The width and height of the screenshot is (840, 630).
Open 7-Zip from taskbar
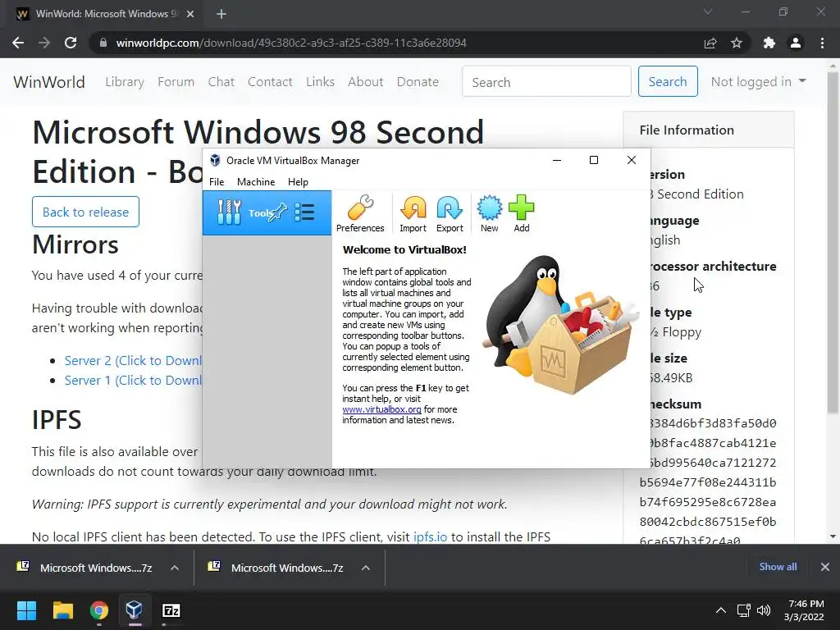(171, 610)
